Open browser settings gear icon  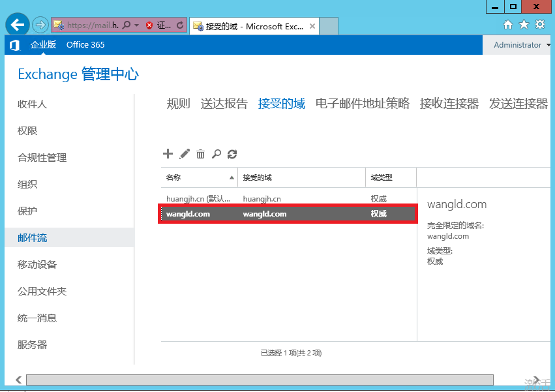coord(539,25)
